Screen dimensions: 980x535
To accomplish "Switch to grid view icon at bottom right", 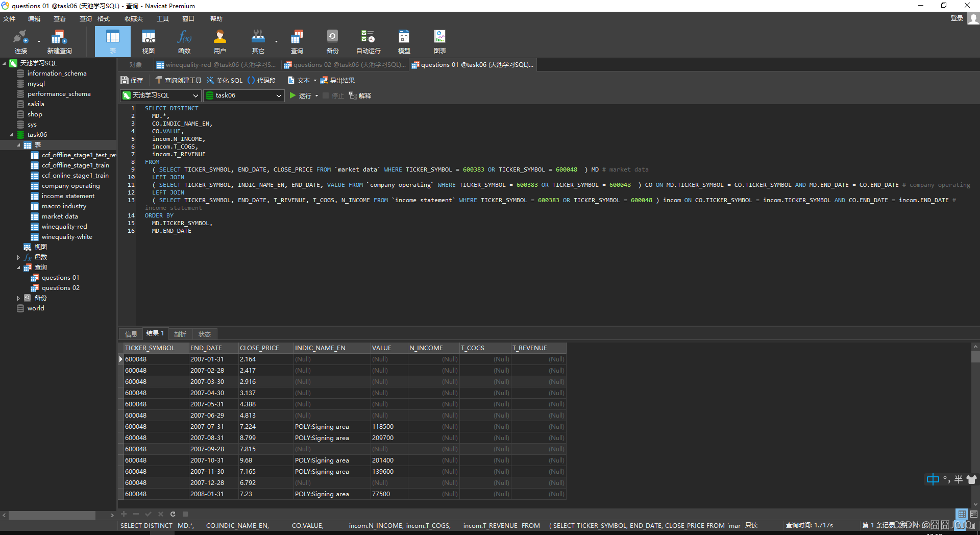I will 962,514.
